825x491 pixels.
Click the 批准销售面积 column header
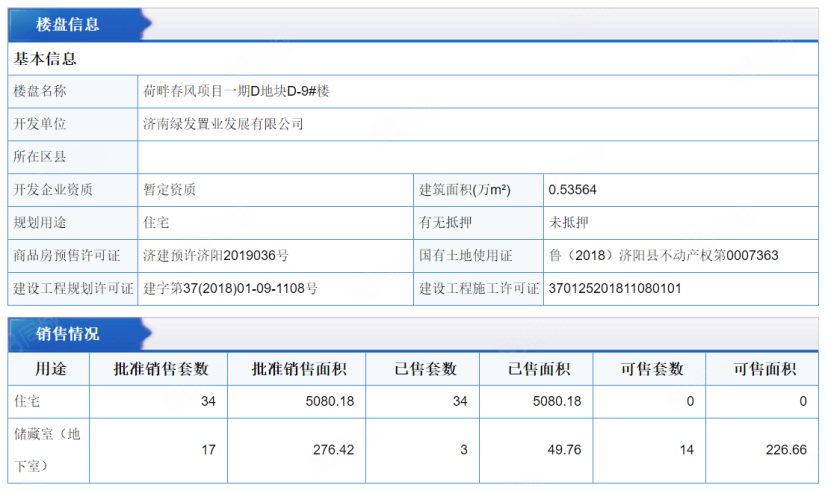coord(299,369)
